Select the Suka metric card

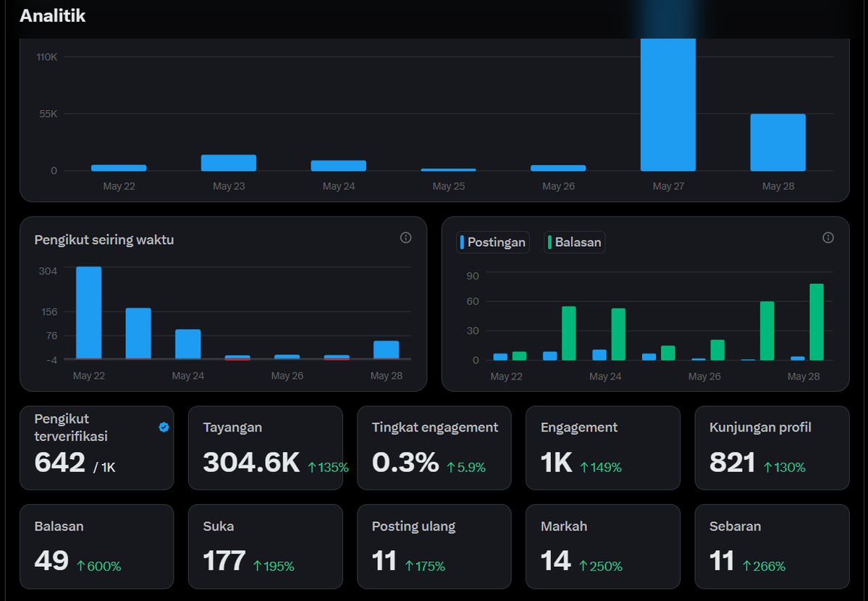click(266, 547)
